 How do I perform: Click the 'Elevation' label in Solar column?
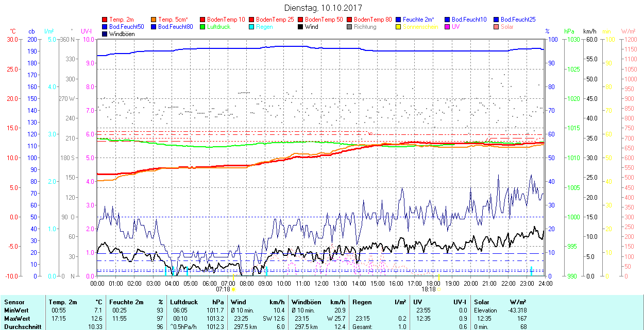[x=485, y=310]
